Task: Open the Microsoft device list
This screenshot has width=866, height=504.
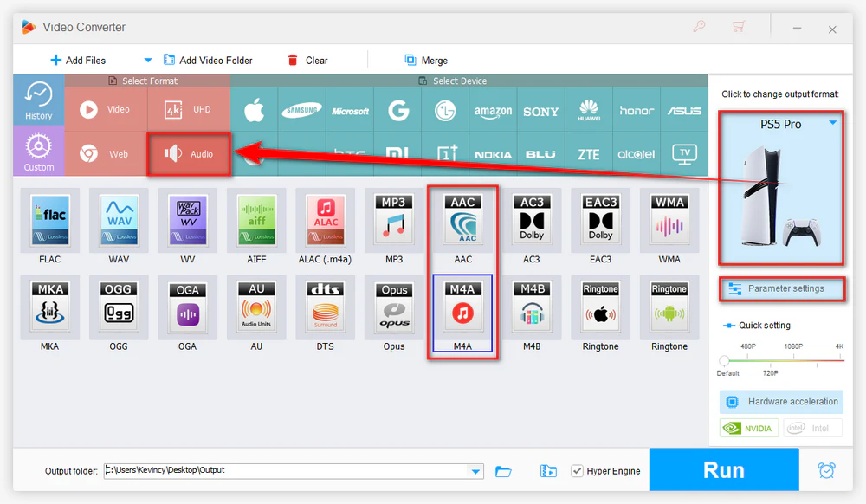Action: 350,110
